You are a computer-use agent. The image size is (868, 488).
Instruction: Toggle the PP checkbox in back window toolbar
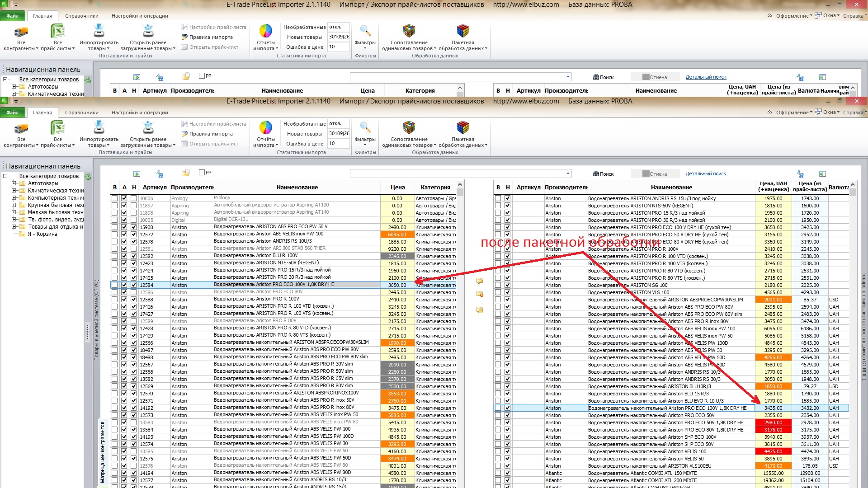(202, 76)
